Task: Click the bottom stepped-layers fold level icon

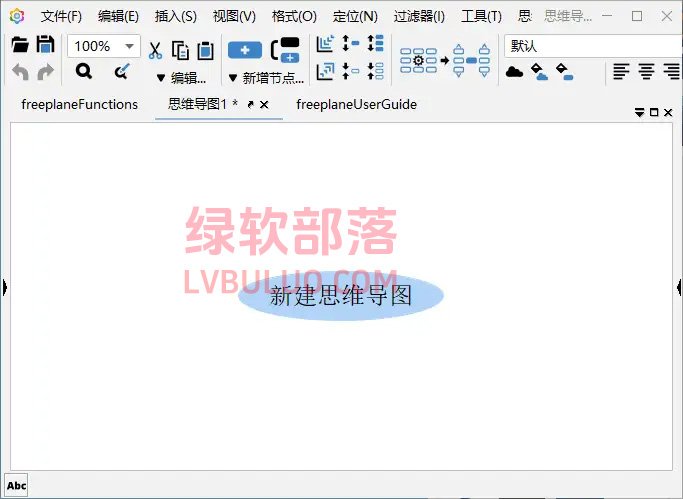Action: (x=325, y=71)
